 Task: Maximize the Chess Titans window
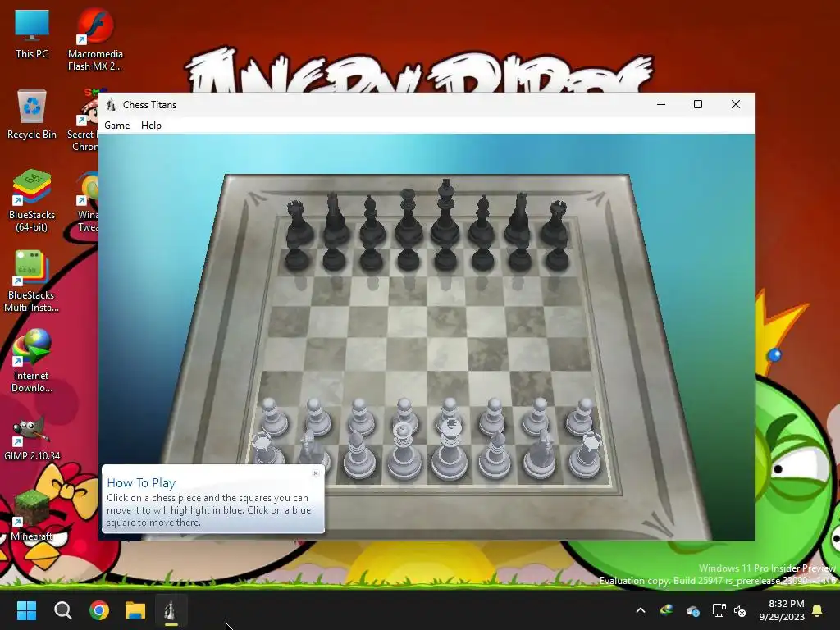click(x=697, y=104)
